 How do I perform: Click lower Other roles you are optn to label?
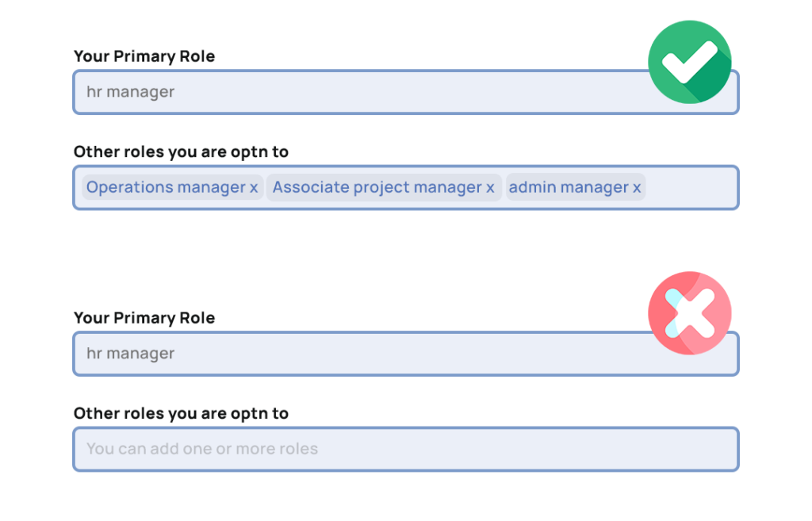point(181,413)
